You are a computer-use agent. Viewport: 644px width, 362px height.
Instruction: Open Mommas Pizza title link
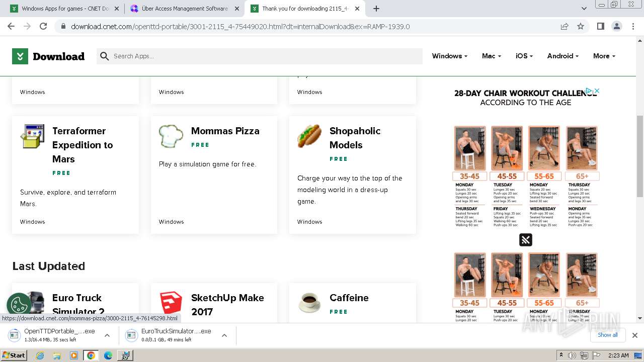click(x=225, y=131)
